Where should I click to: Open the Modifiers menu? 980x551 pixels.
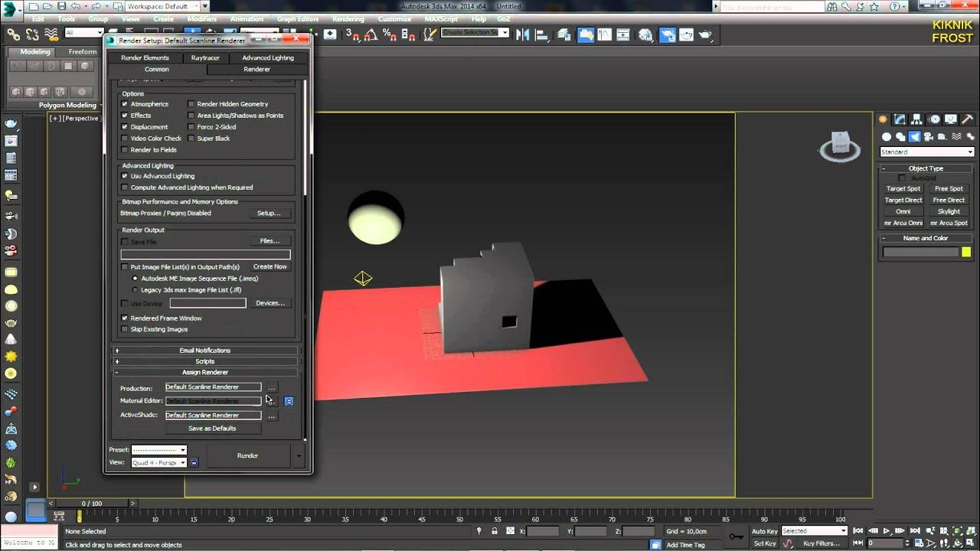tap(202, 19)
